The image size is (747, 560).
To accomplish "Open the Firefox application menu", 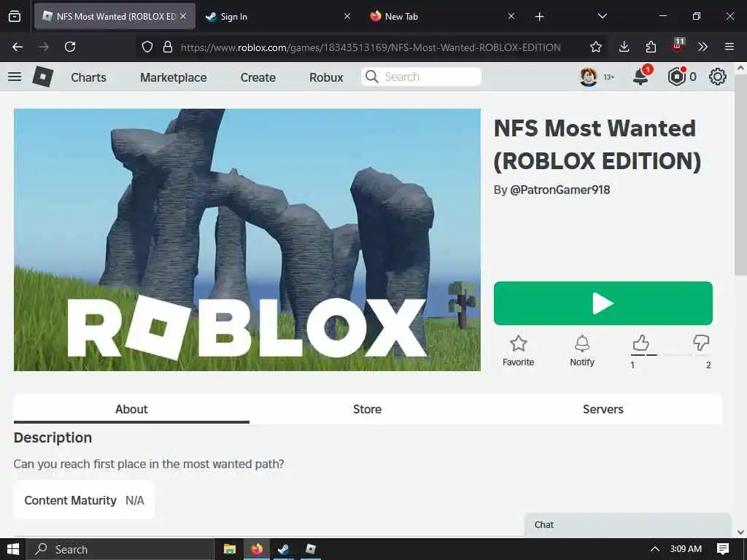I will [729, 47].
